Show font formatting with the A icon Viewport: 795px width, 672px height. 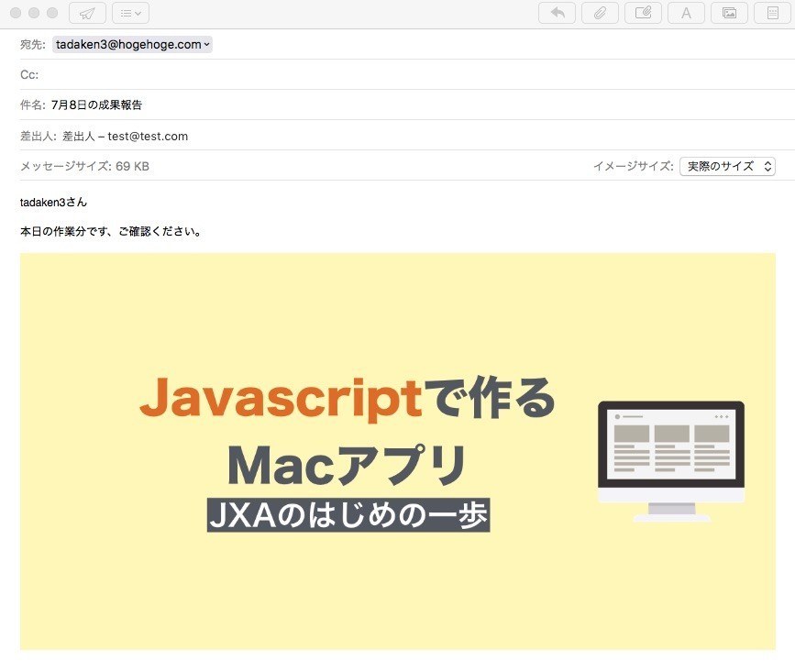tap(686, 13)
